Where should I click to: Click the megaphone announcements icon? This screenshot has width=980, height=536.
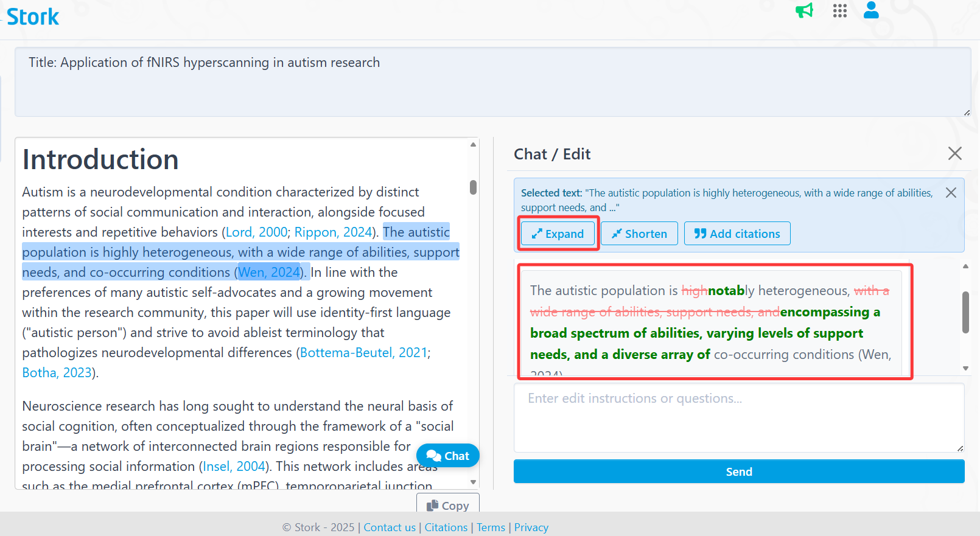pyautogui.click(x=804, y=11)
